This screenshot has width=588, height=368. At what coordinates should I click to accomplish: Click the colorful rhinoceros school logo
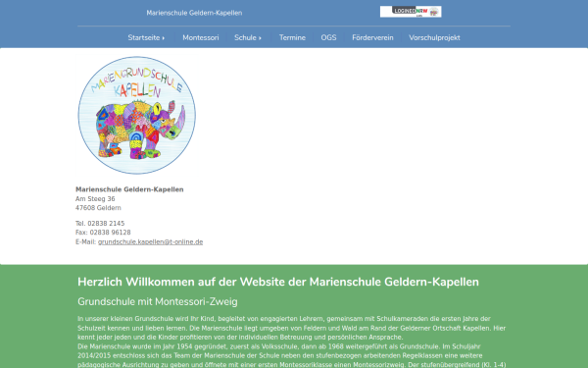pos(136,115)
